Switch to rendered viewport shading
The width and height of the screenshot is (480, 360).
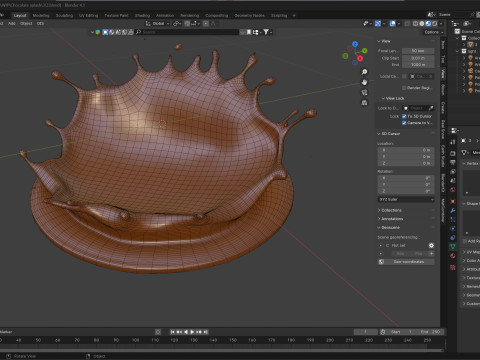[x=435, y=23]
